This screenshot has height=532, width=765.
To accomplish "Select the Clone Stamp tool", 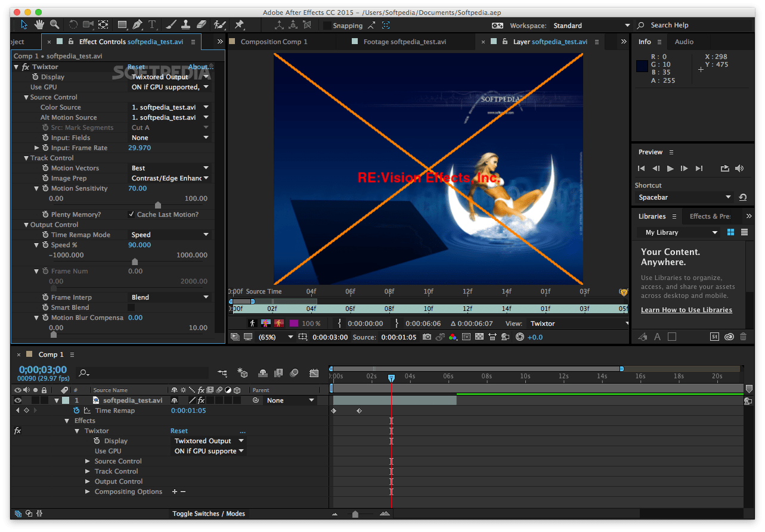I will [x=185, y=24].
